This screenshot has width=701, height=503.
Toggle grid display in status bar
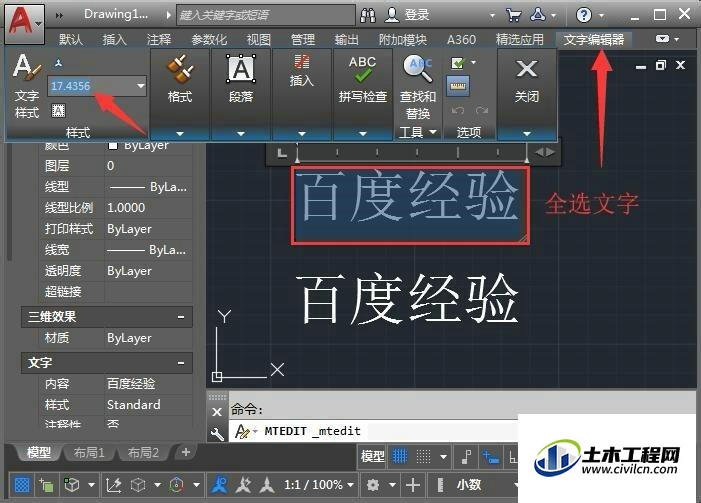[x=400, y=456]
